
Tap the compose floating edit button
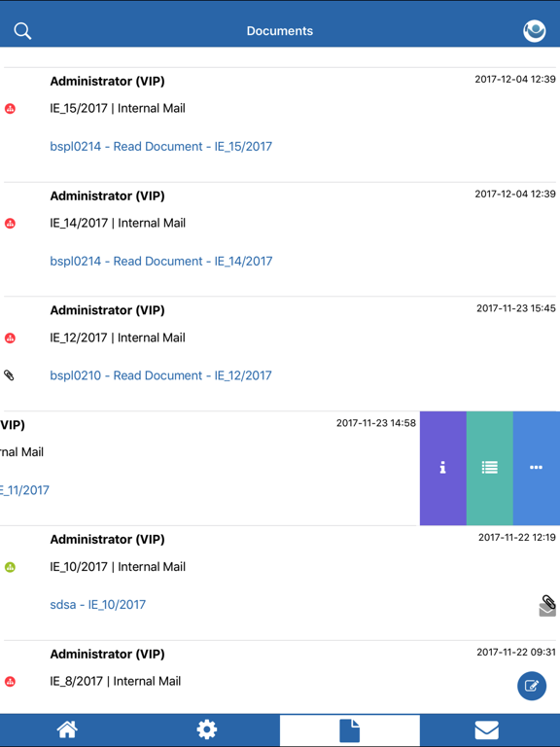532,686
